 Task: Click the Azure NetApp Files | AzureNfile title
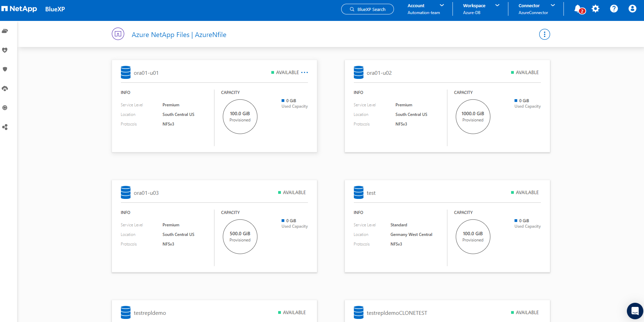pyautogui.click(x=179, y=35)
